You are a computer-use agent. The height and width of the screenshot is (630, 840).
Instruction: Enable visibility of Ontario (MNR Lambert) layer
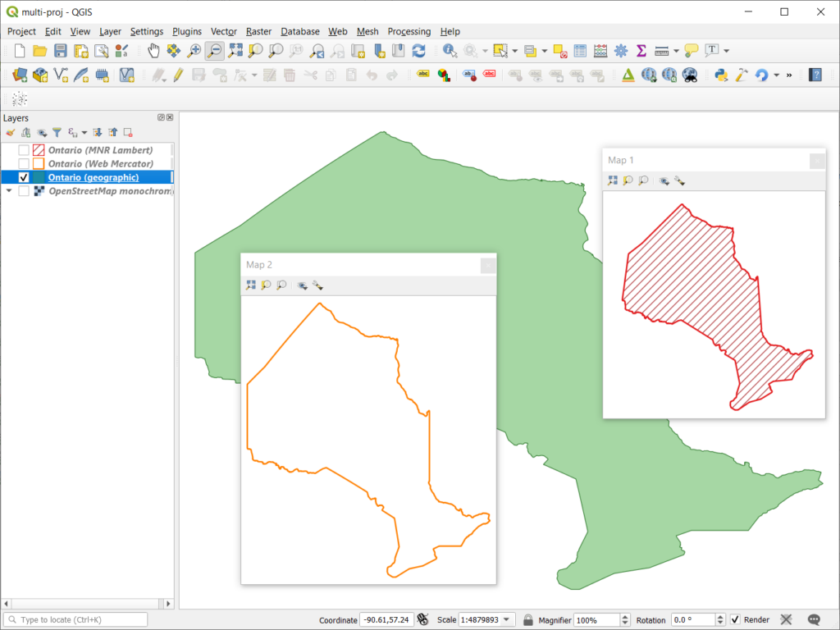pyautogui.click(x=23, y=150)
